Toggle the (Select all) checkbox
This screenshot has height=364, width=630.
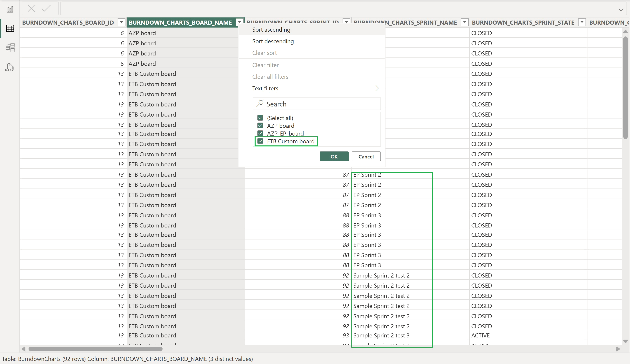click(260, 118)
